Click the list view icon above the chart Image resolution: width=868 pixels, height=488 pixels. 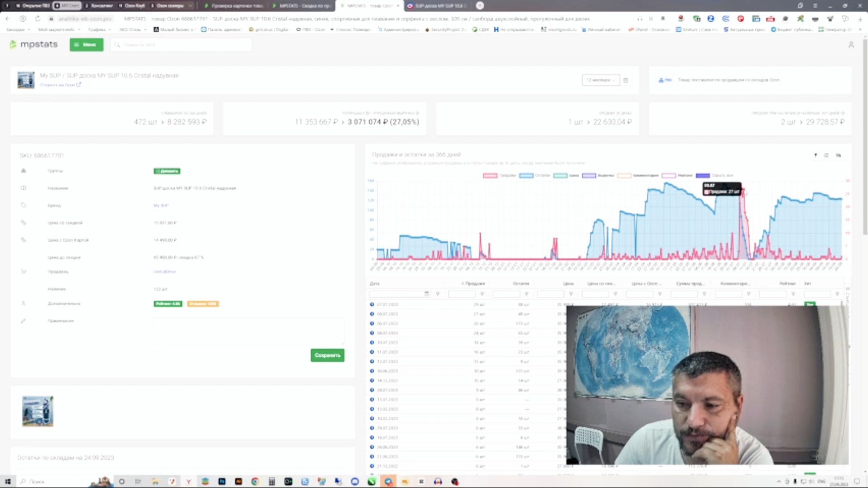click(826, 155)
